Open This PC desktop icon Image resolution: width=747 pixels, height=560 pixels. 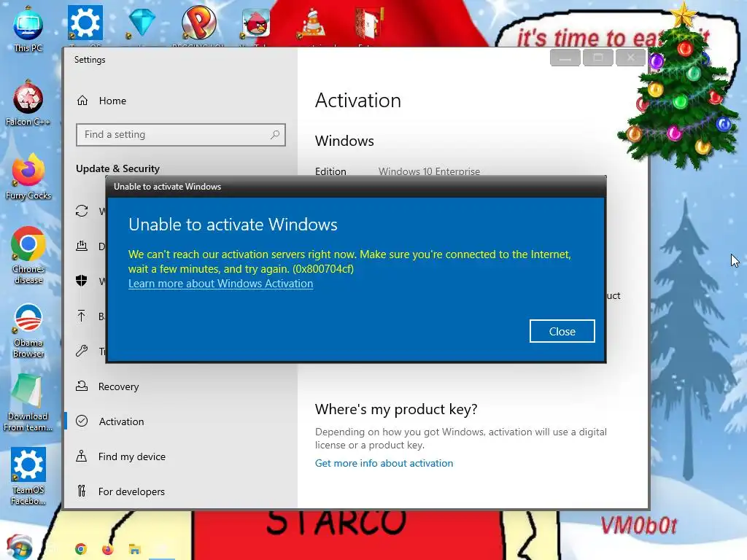(x=28, y=30)
